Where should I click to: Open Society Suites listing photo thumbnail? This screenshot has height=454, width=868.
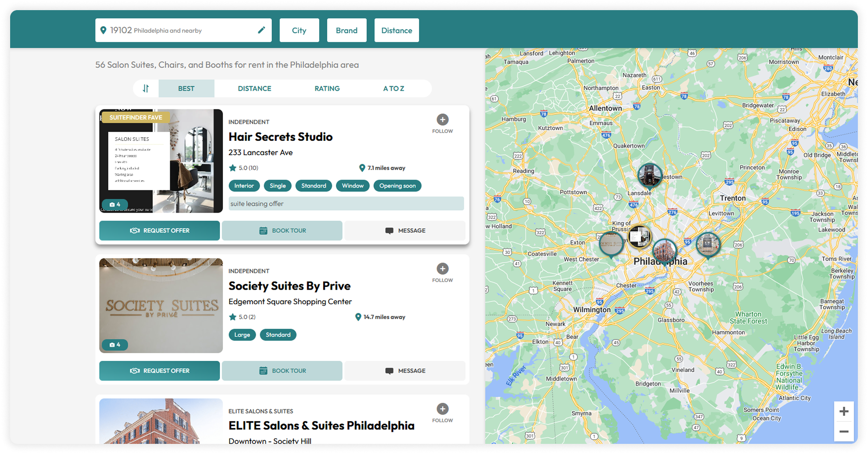pos(161,306)
